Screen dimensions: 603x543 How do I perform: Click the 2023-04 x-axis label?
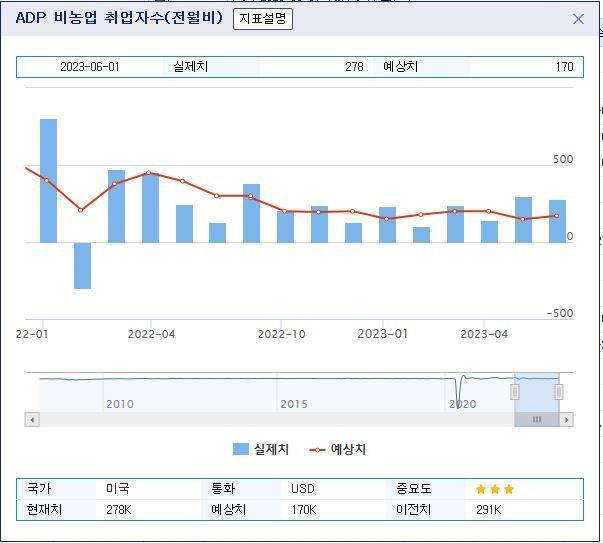(x=484, y=334)
